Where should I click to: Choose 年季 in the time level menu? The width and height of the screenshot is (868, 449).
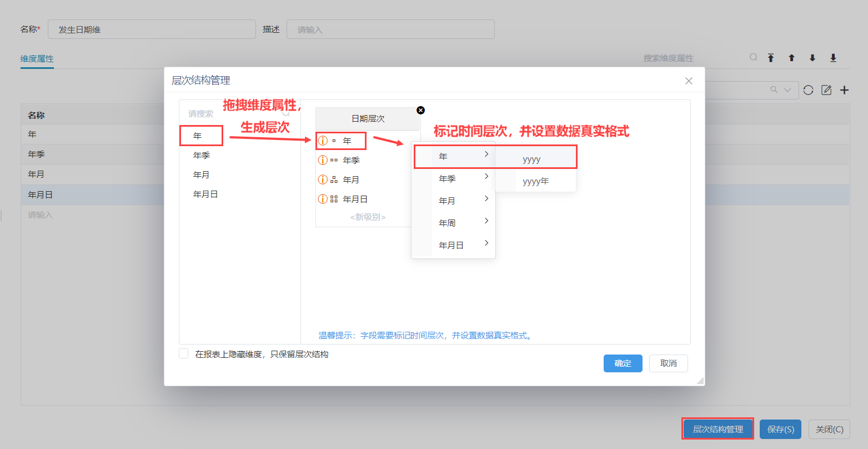pos(454,178)
